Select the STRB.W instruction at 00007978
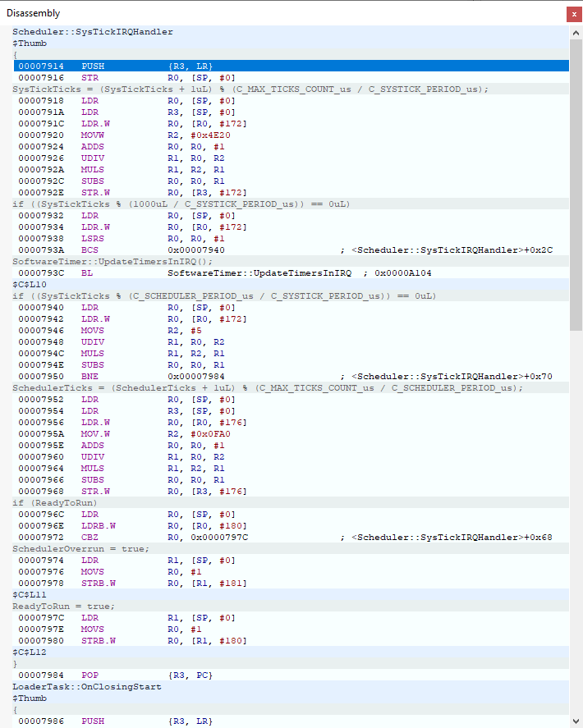The image size is (583, 728). tap(291, 584)
